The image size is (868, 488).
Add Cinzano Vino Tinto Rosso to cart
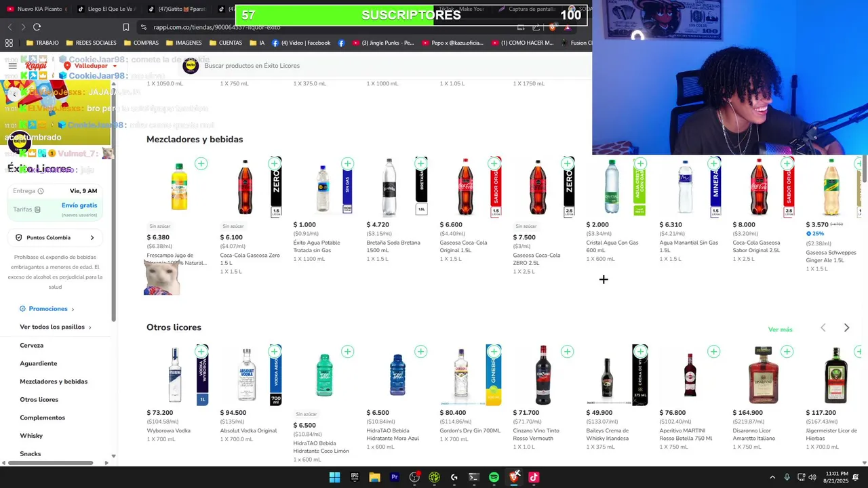point(567,351)
